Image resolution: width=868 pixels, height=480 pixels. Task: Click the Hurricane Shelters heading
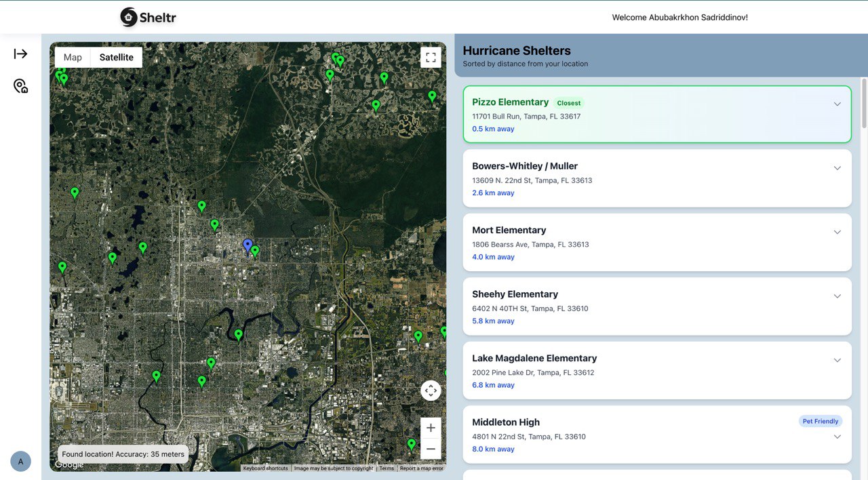click(x=517, y=51)
